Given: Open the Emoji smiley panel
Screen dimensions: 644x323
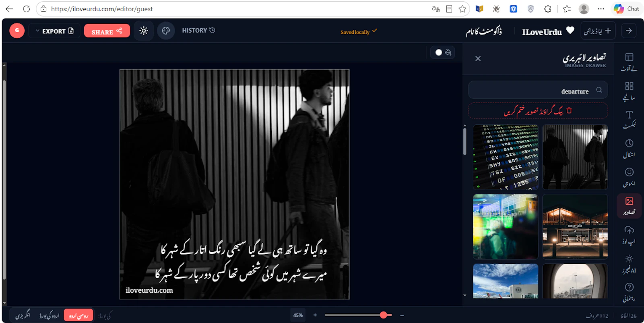Looking at the screenshot, I should [x=629, y=177].
